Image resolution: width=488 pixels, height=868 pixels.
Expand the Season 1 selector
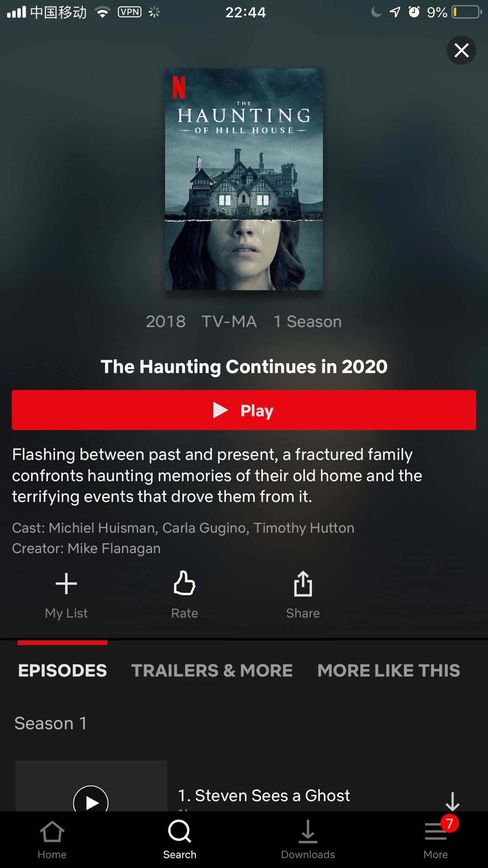point(50,723)
